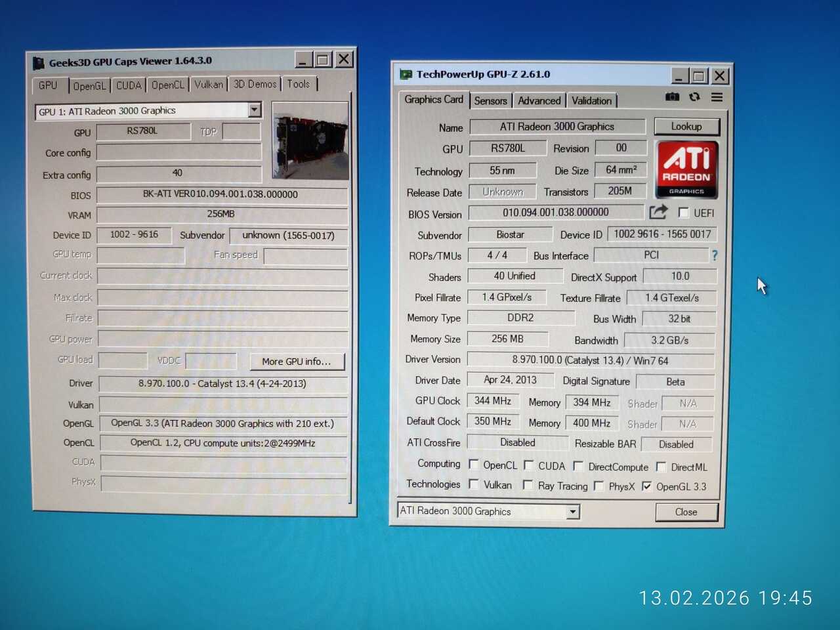Click the Bandwidth value 3.2 GB/s

click(669, 341)
